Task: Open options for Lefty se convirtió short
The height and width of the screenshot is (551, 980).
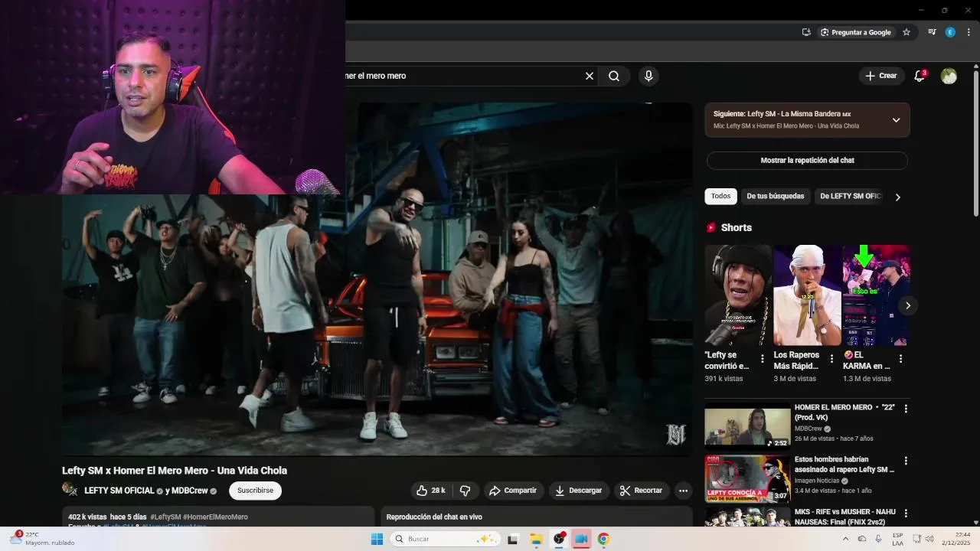Action: coord(763,359)
